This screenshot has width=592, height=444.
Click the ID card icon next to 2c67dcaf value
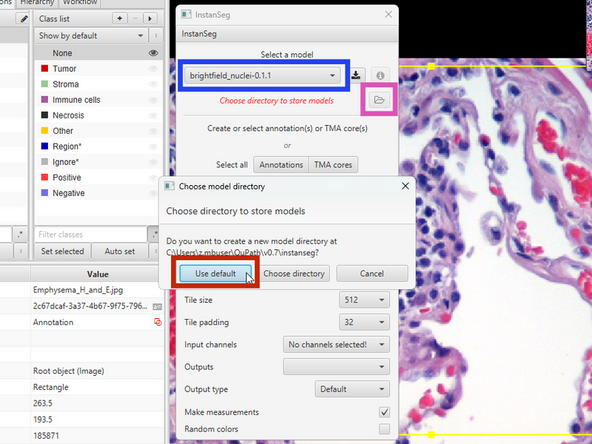point(157,307)
